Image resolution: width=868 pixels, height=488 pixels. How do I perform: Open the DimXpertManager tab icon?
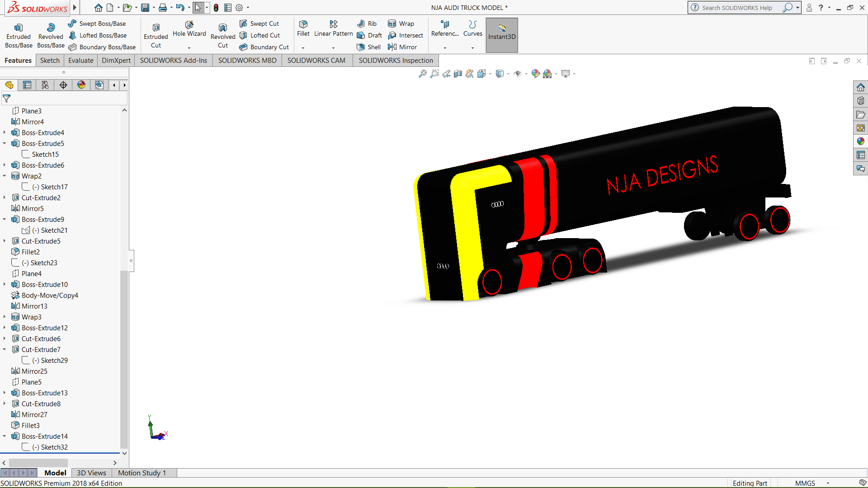tap(63, 85)
